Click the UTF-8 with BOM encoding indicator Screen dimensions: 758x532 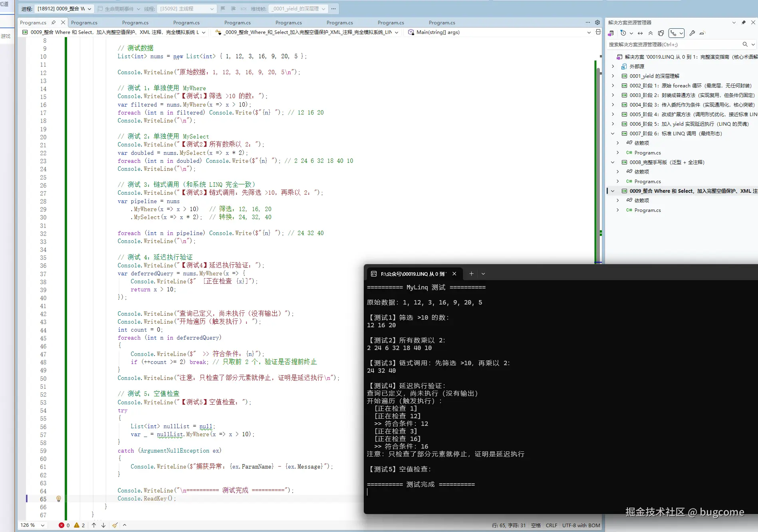581,525
